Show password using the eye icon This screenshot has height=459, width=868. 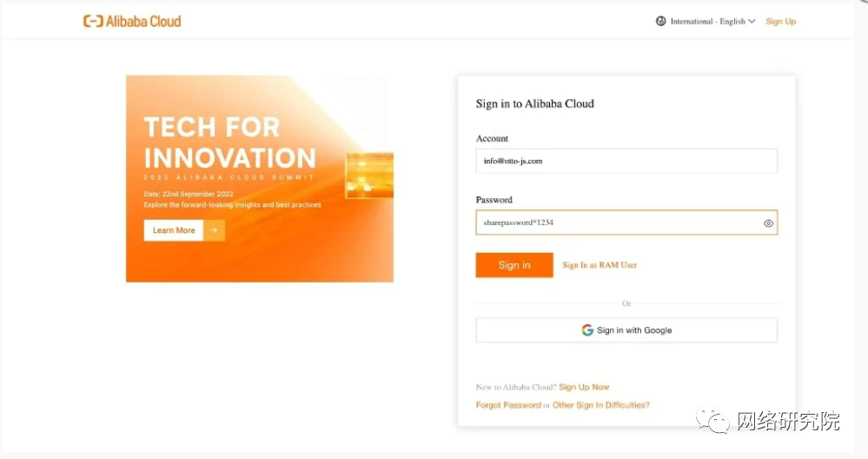click(x=768, y=223)
